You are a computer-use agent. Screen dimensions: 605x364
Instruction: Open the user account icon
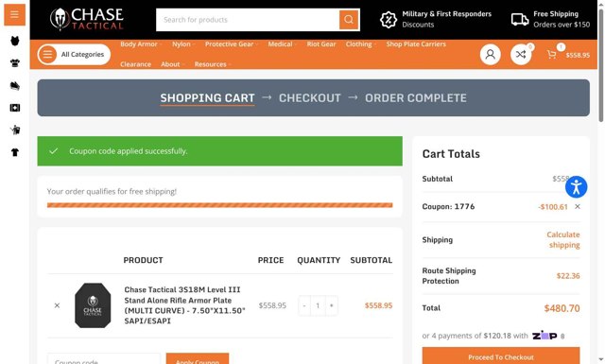coord(490,55)
